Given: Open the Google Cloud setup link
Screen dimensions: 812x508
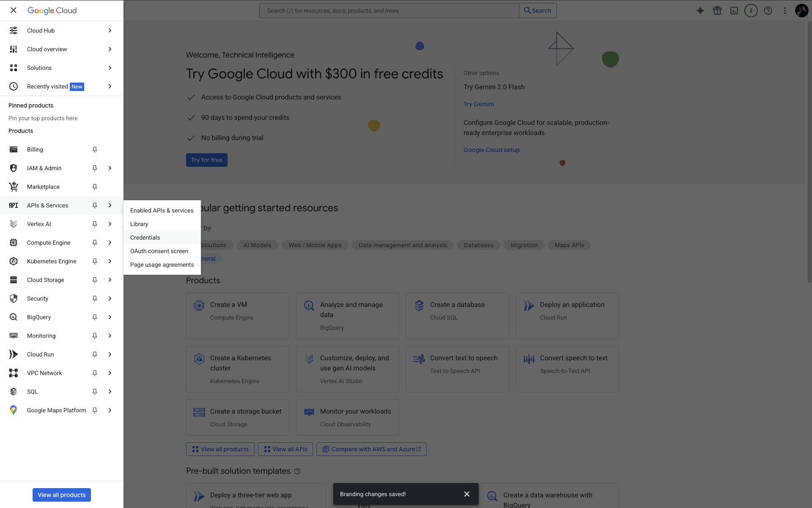Looking at the screenshot, I should click(x=491, y=150).
